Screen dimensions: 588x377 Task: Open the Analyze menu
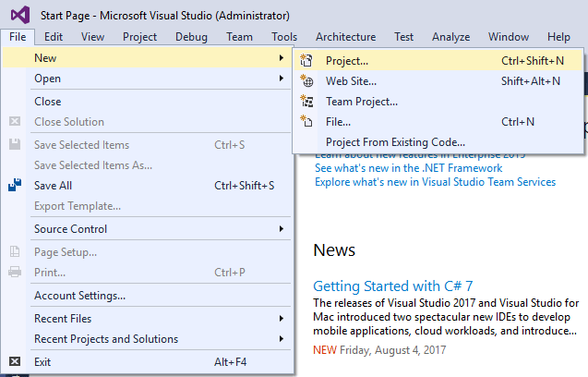coord(450,37)
